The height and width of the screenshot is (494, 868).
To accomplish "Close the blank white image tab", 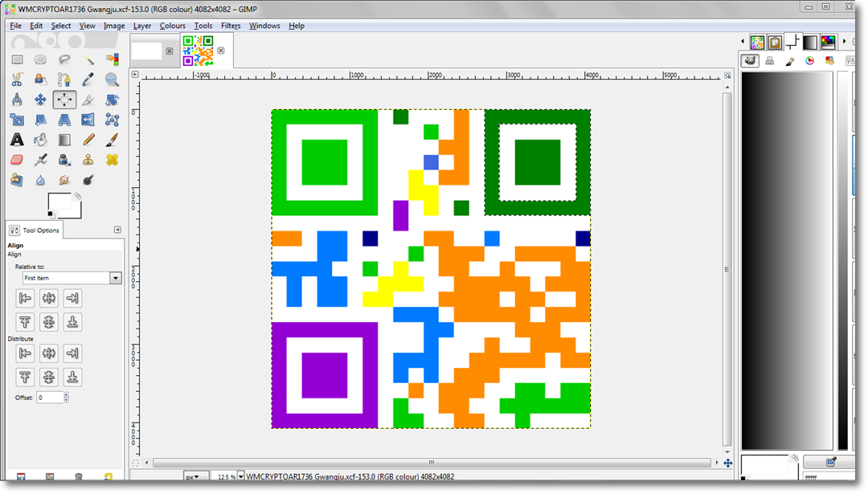I will 170,51.
